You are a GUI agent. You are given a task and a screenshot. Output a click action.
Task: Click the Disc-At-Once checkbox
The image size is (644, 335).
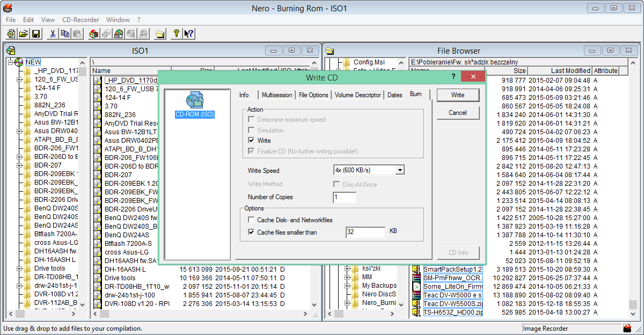pyautogui.click(x=337, y=185)
